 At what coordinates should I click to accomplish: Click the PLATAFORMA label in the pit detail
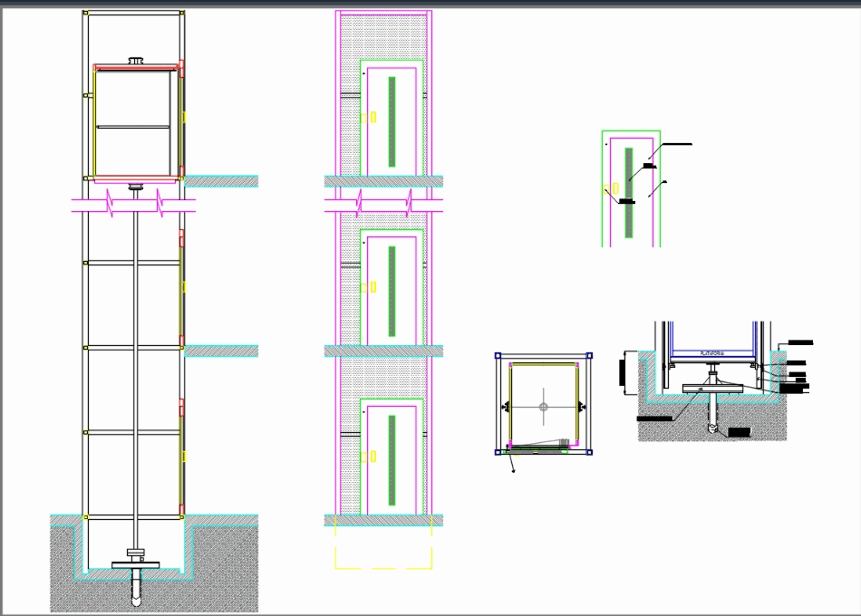click(713, 354)
